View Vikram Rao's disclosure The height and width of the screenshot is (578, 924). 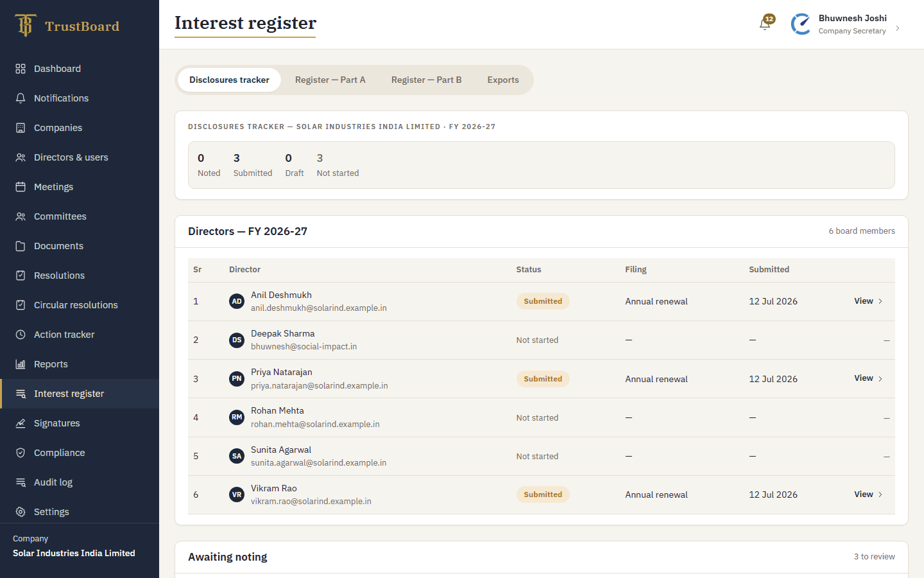coord(868,495)
